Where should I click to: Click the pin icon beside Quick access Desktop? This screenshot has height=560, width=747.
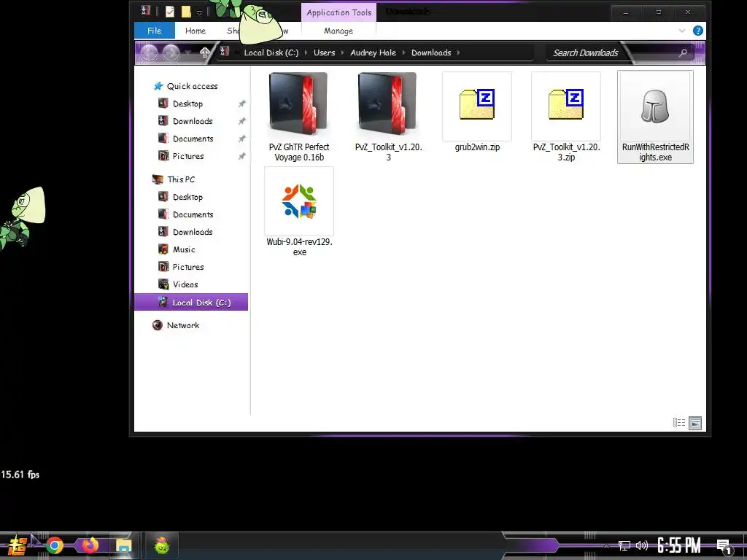click(x=241, y=104)
